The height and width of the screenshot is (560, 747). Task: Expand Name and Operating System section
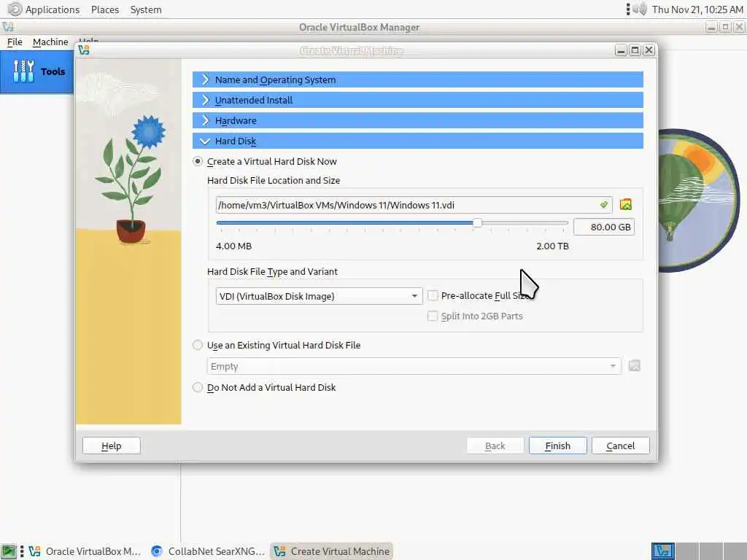click(x=418, y=80)
